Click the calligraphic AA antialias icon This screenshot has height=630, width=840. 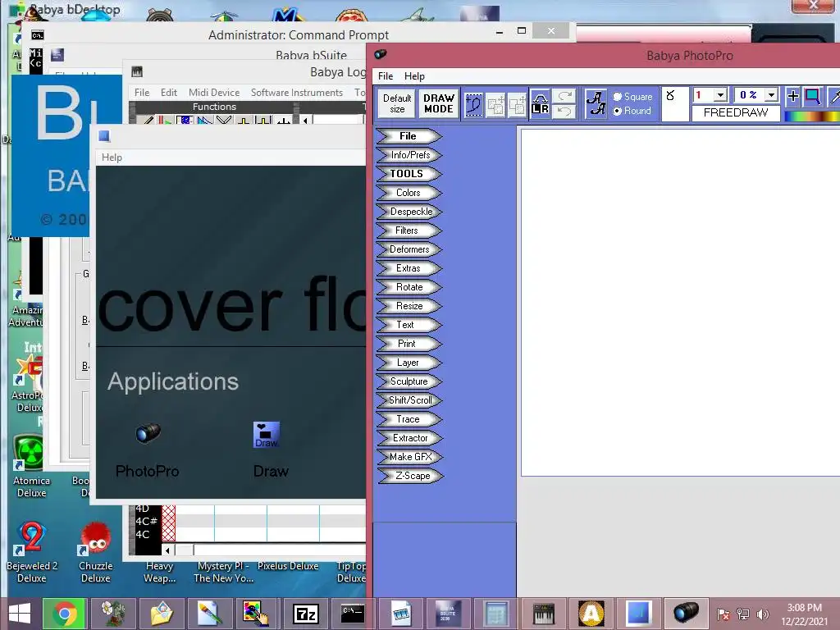point(596,103)
